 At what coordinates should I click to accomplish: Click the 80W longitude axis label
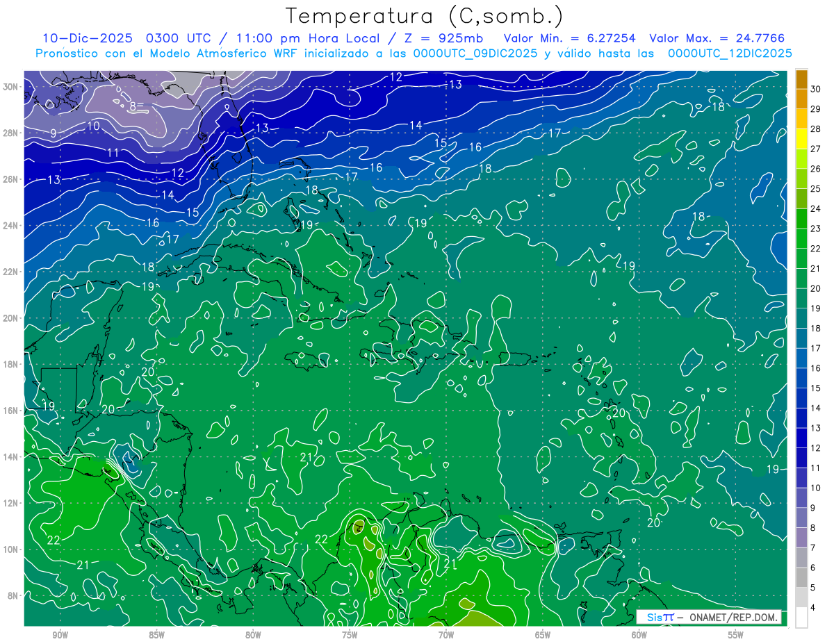coord(253,635)
